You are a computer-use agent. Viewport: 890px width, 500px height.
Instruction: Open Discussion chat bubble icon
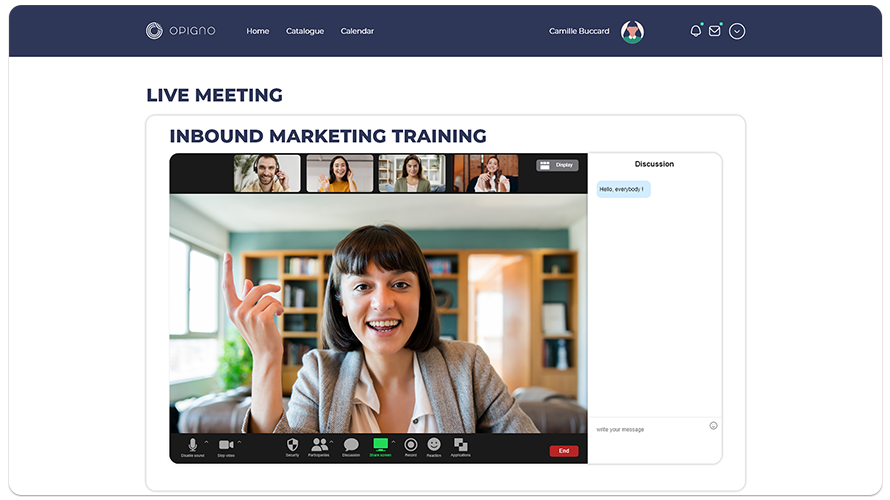[x=351, y=445]
